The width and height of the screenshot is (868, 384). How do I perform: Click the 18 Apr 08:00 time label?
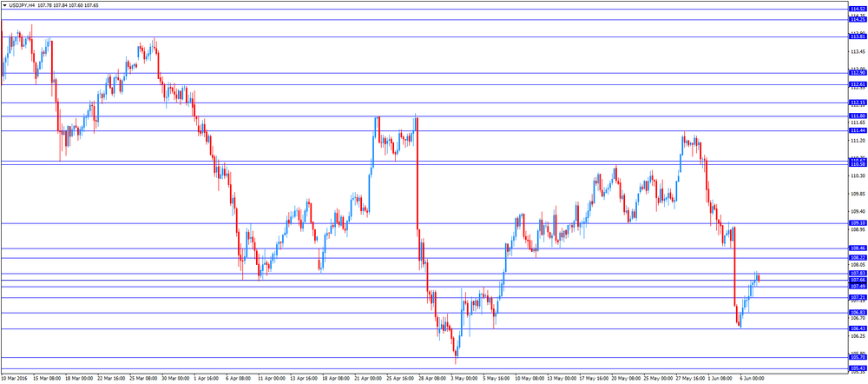point(336,378)
